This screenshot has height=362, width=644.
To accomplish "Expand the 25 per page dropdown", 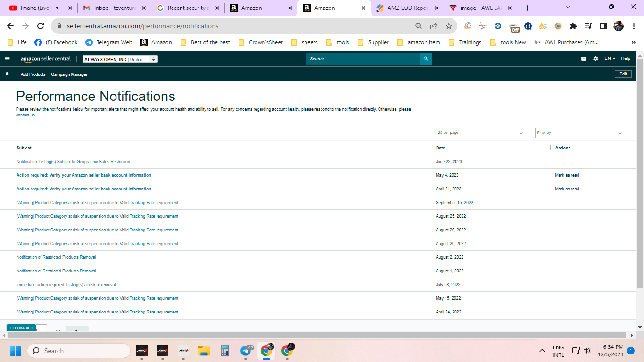I will pos(480,133).
